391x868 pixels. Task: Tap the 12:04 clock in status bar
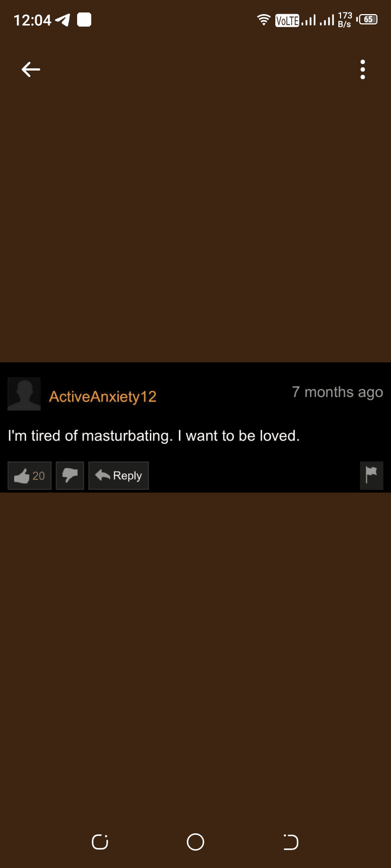[32, 20]
